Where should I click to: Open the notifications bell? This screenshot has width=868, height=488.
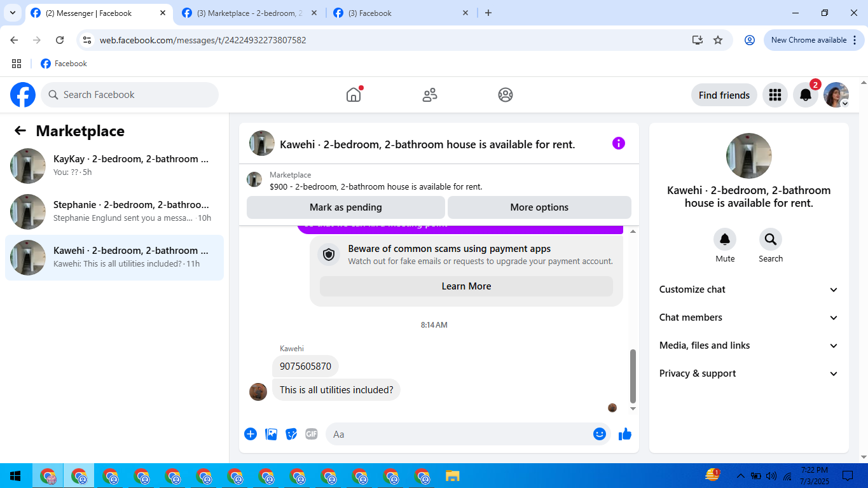pos(805,95)
